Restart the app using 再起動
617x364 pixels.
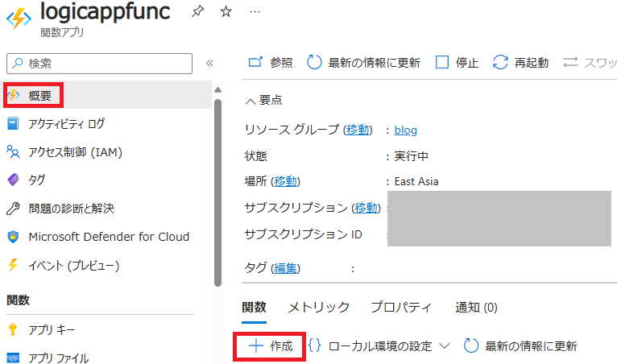(521, 63)
